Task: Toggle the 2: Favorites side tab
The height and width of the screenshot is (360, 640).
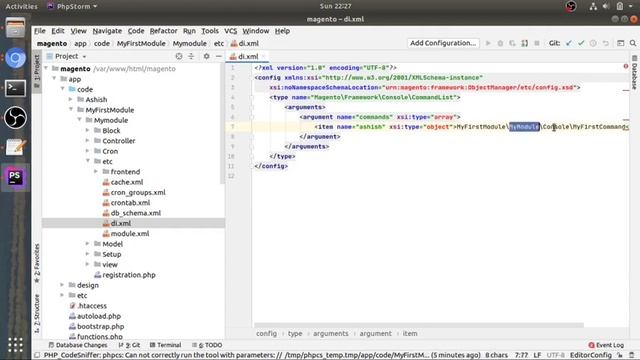Action: coord(37,263)
